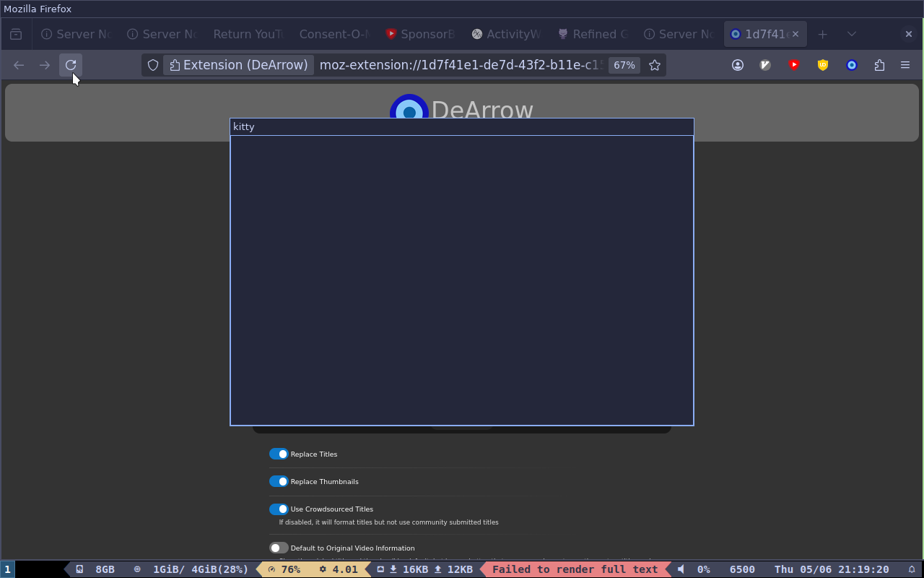Open the DeArrow toolbar extension icon
This screenshot has height=578, width=924.
pos(852,65)
